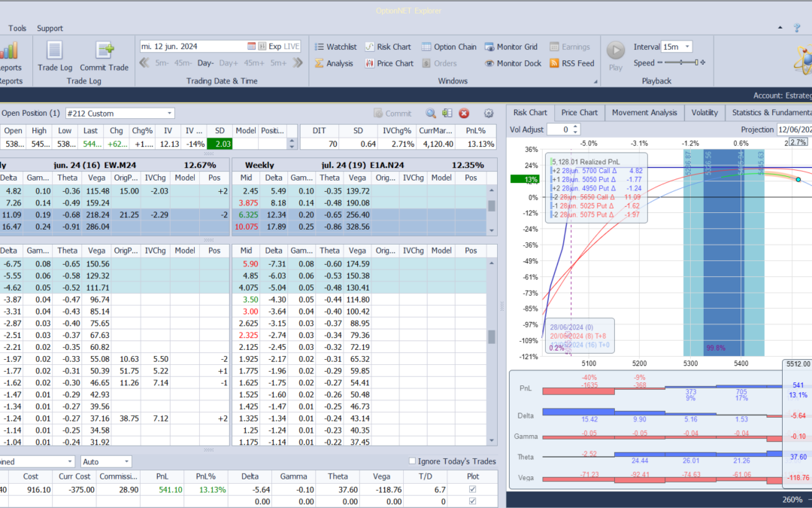
Task: Adjust the playback Speed slider
Action: pos(681,62)
